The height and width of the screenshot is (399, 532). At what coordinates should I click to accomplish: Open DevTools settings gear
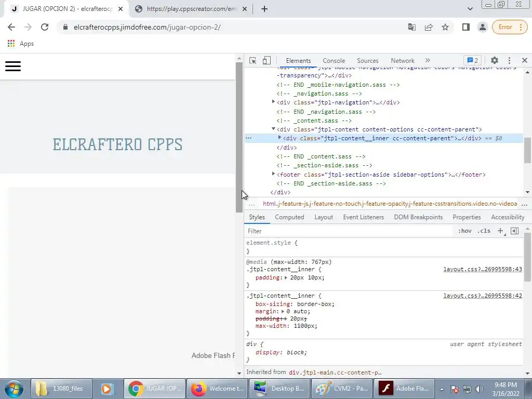(495, 60)
